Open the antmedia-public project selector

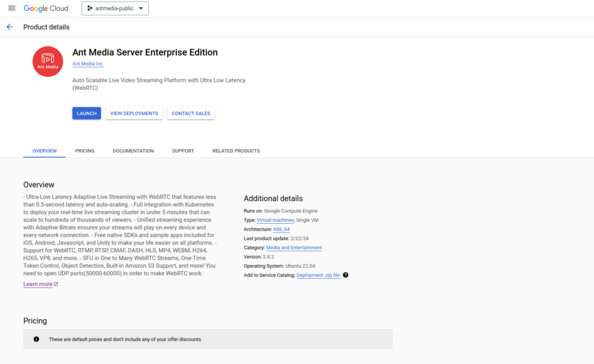click(115, 8)
